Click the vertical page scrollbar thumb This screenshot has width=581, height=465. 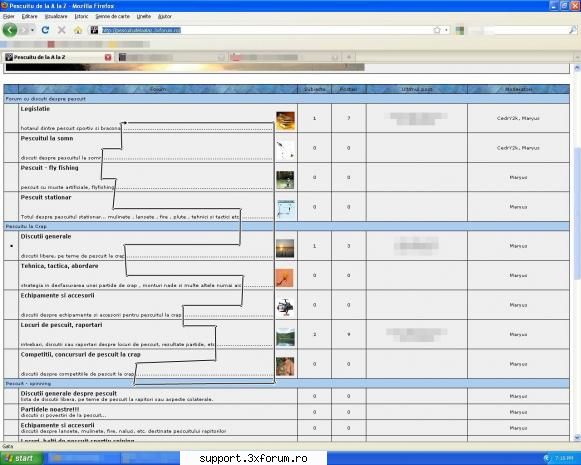coord(577,214)
